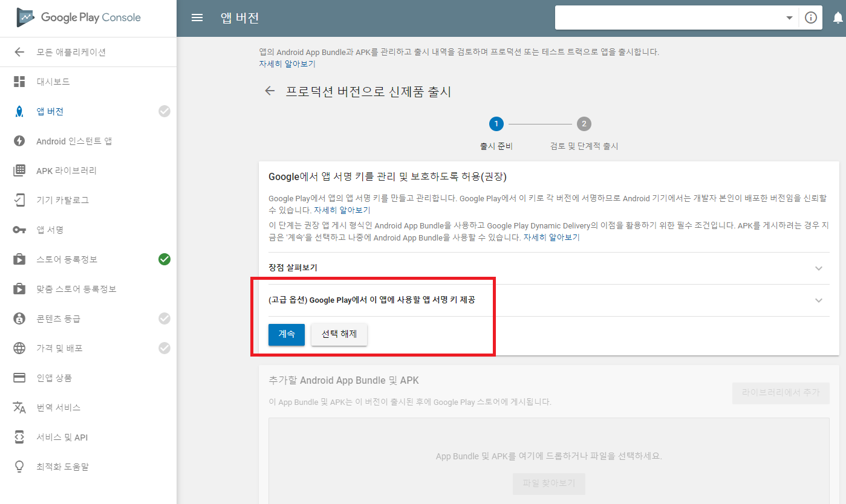The image size is (846, 504).
Task: Click the notification bell icon
Action: pos(838,18)
